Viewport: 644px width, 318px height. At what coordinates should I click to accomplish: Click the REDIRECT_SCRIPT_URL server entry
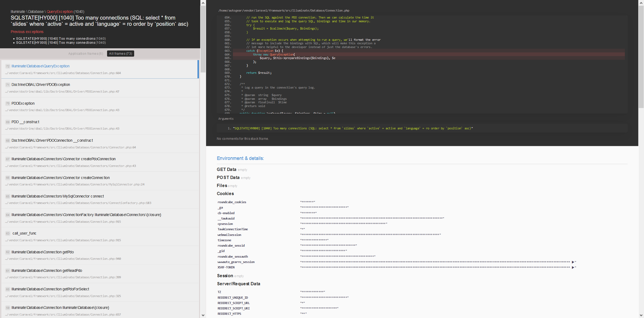233,303
